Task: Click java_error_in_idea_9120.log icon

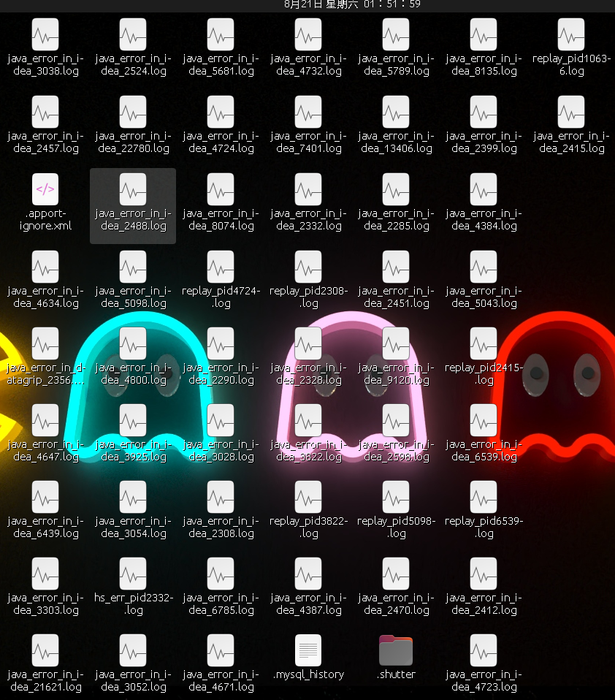Action: (x=396, y=343)
